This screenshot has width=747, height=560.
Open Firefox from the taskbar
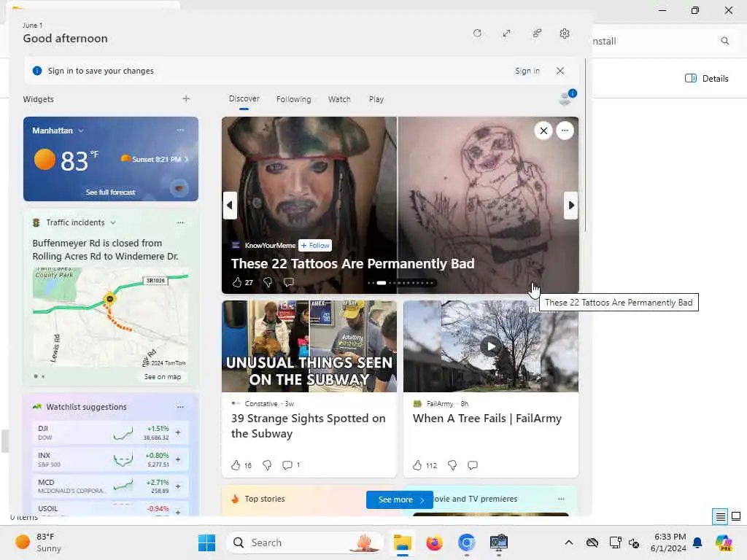point(434,542)
